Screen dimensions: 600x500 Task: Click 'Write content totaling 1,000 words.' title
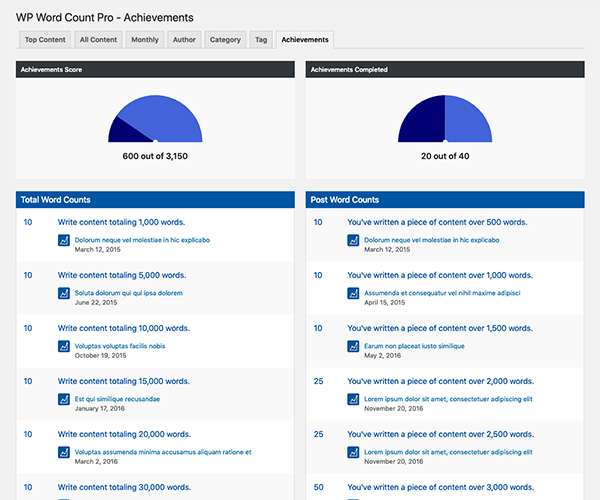tap(121, 222)
